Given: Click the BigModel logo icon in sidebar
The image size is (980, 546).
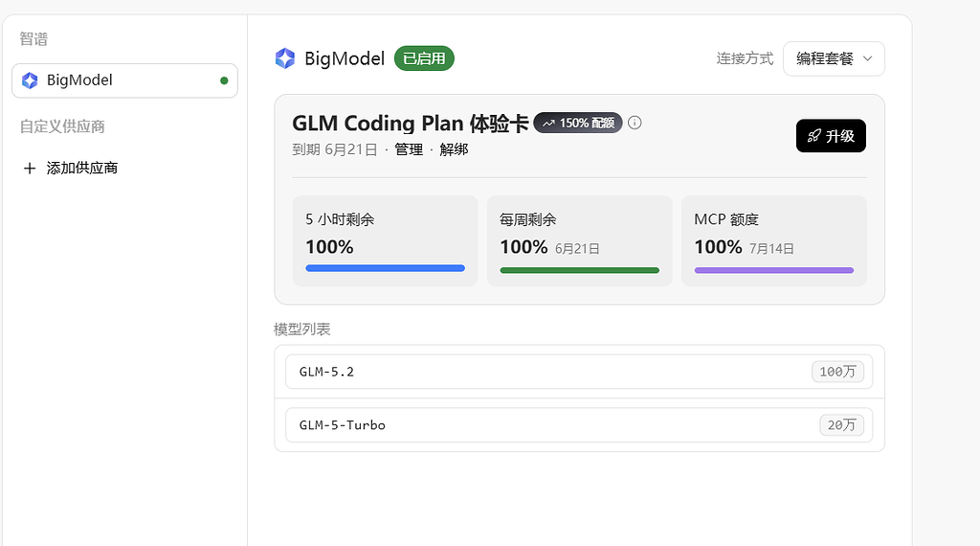Looking at the screenshot, I should click(x=30, y=80).
